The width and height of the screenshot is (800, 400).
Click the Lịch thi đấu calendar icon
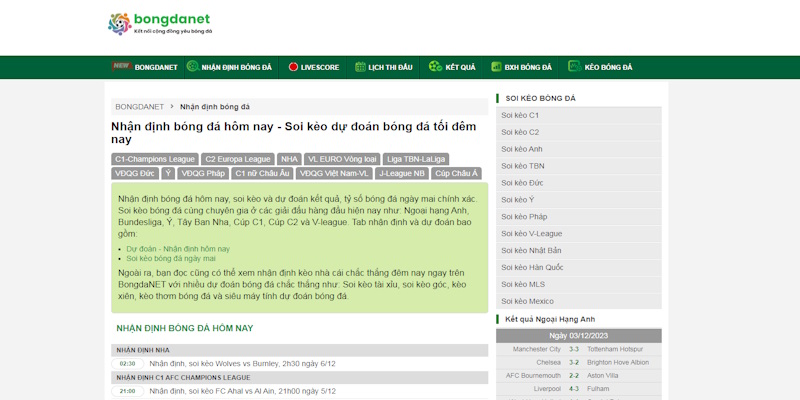tap(360, 67)
